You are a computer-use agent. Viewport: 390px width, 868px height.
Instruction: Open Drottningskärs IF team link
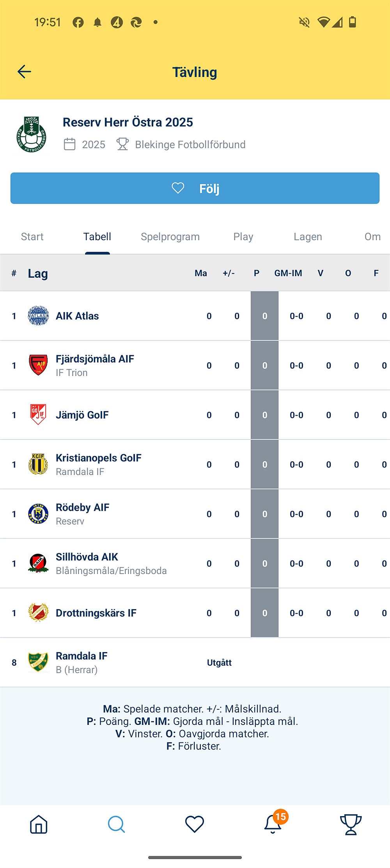96,613
